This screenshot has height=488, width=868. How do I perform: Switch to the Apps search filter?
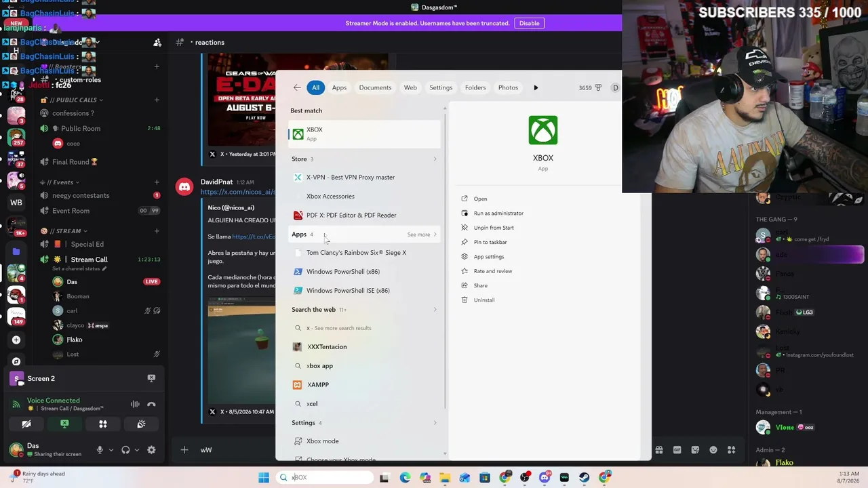(x=339, y=87)
